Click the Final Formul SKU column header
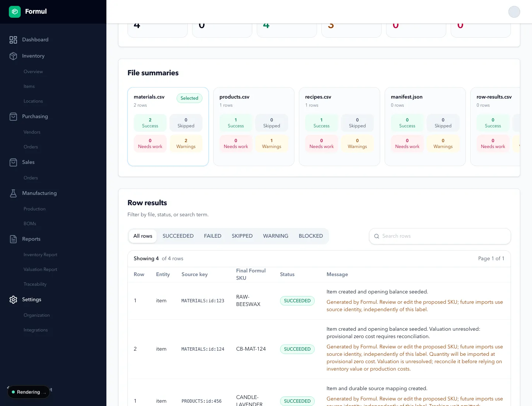 coord(251,275)
